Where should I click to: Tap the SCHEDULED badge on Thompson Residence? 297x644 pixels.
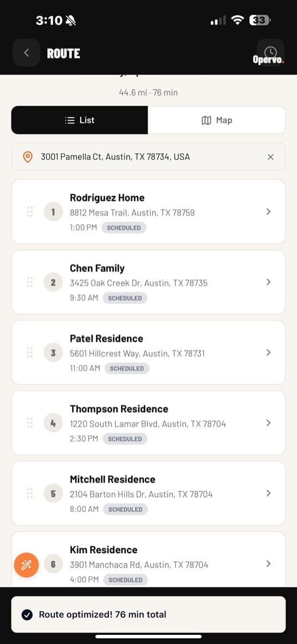[x=125, y=439]
